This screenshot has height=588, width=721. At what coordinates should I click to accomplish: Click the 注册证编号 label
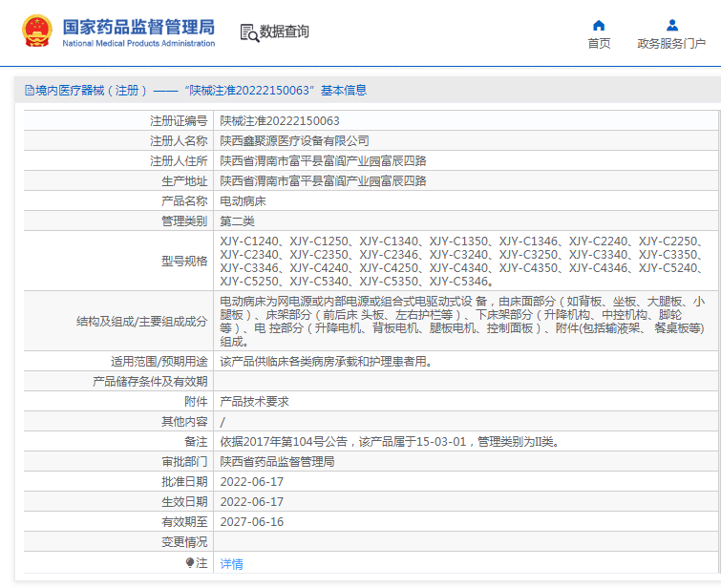179,121
